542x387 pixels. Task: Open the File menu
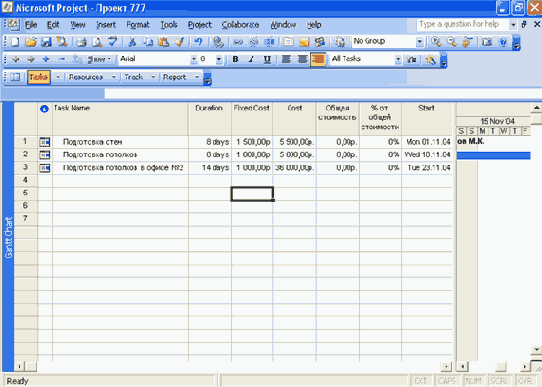[31, 25]
